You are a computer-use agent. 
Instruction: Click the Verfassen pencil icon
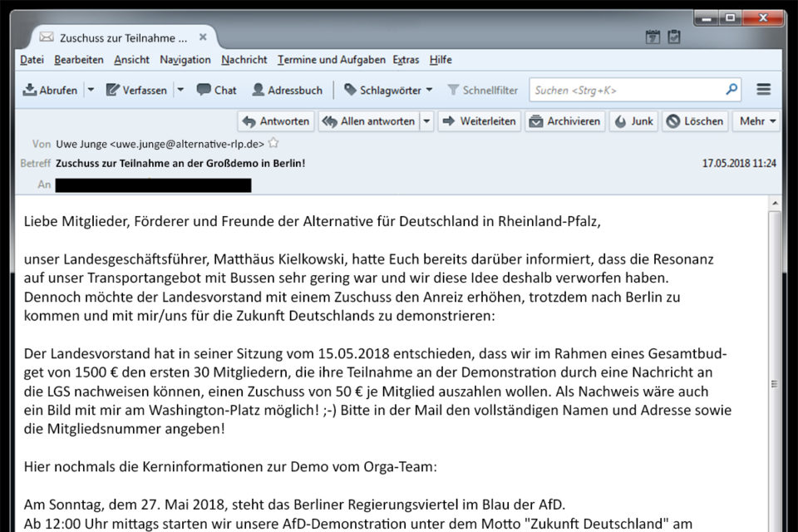[x=112, y=90]
